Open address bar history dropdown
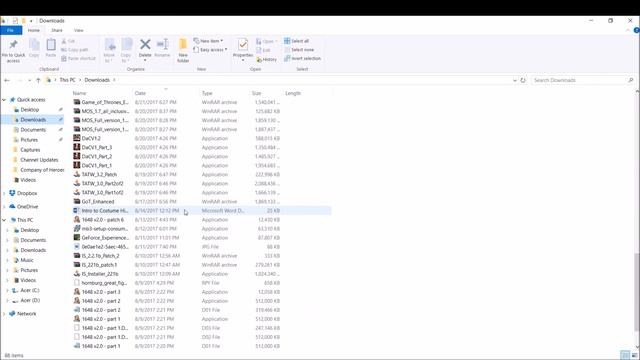The image size is (640, 360). click(x=514, y=80)
